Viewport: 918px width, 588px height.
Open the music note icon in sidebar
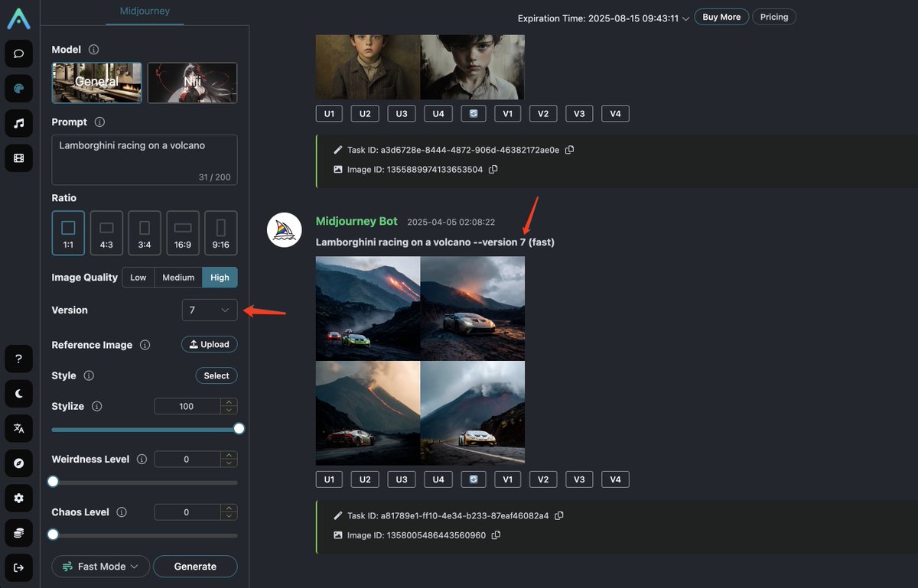tap(19, 123)
